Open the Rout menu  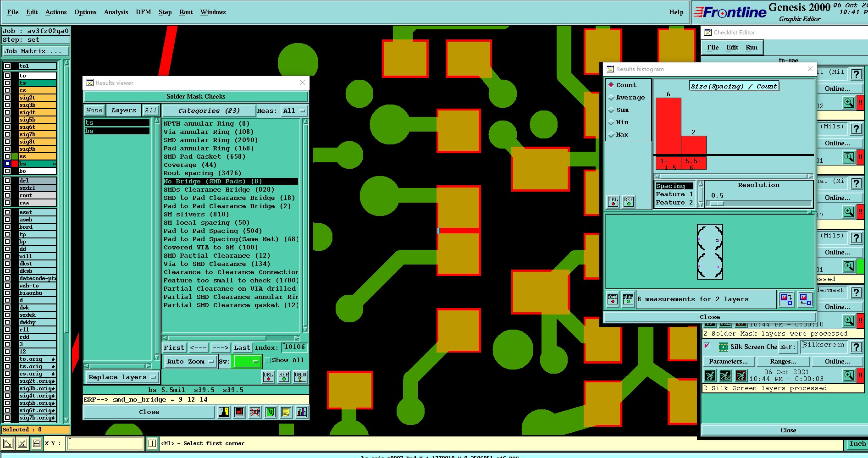[186, 12]
